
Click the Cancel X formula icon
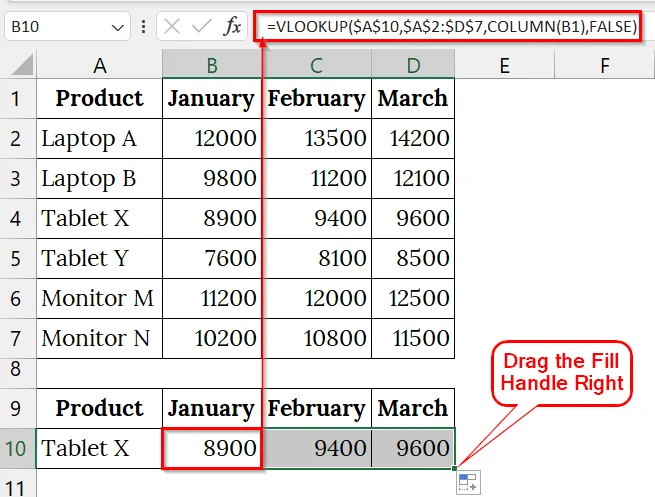coord(172,27)
